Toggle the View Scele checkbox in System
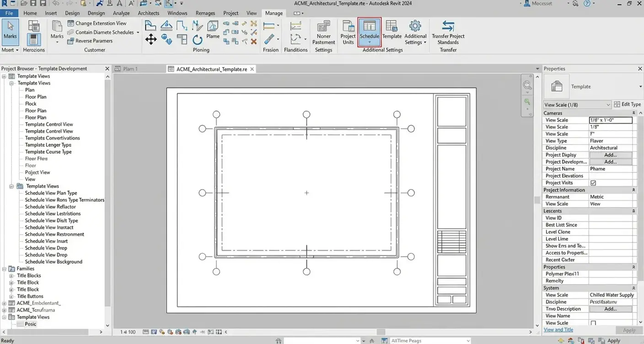The height and width of the screenshot is (344, 644). point(593,323)
